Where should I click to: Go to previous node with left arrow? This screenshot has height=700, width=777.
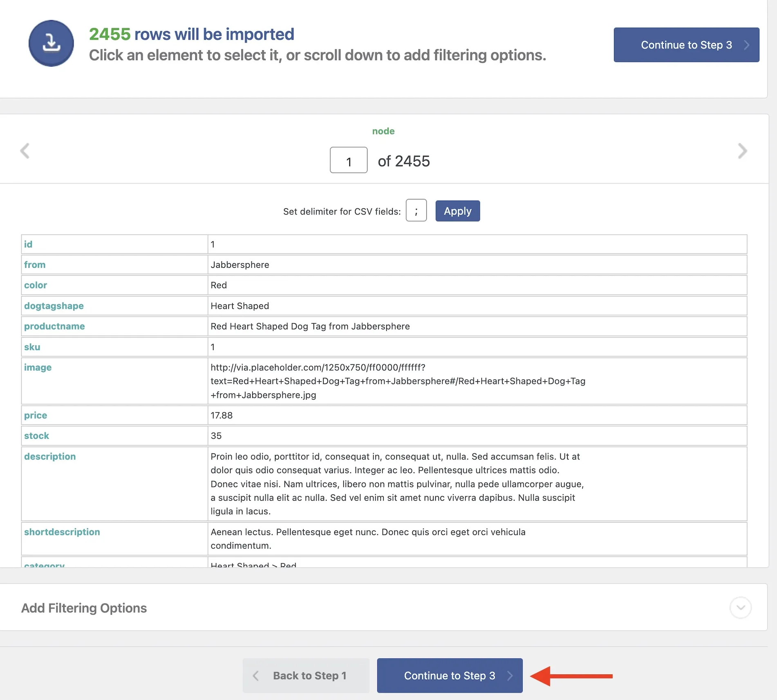coord(25,151)
